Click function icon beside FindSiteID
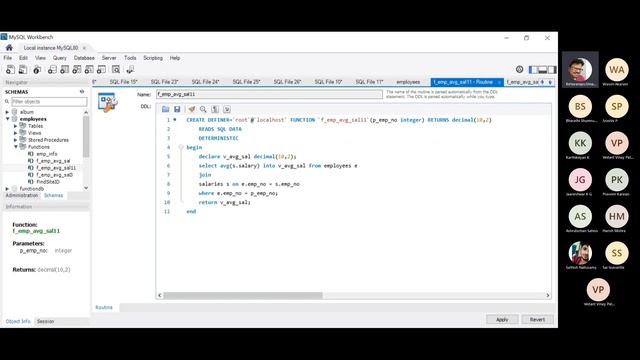Image resolution: width=640 pixels, height=360 pixels. [31, 182]
